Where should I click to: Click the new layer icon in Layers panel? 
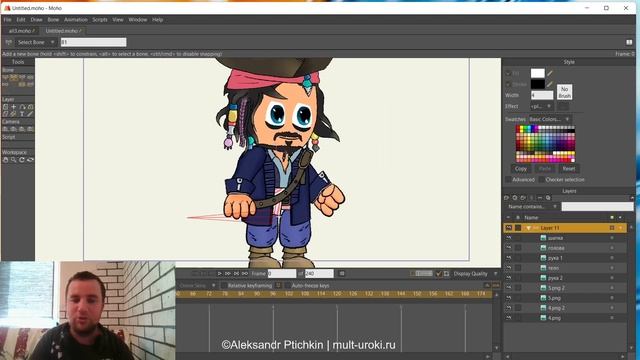[507, 198]
